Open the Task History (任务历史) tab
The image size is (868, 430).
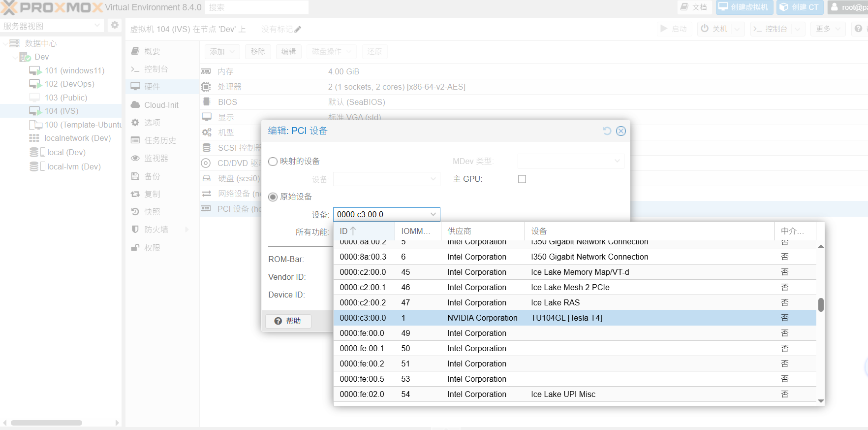click(x=161, y=140)
